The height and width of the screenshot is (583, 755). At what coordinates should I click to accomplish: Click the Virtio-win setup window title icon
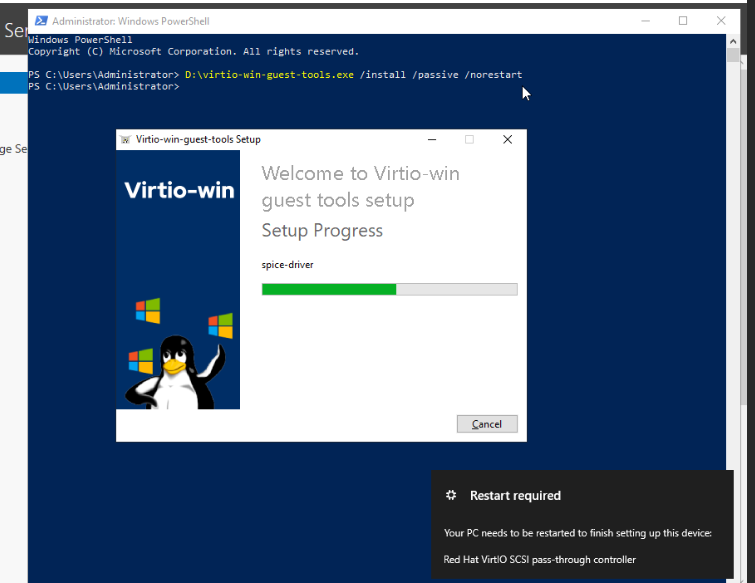(x=126, y=140)
